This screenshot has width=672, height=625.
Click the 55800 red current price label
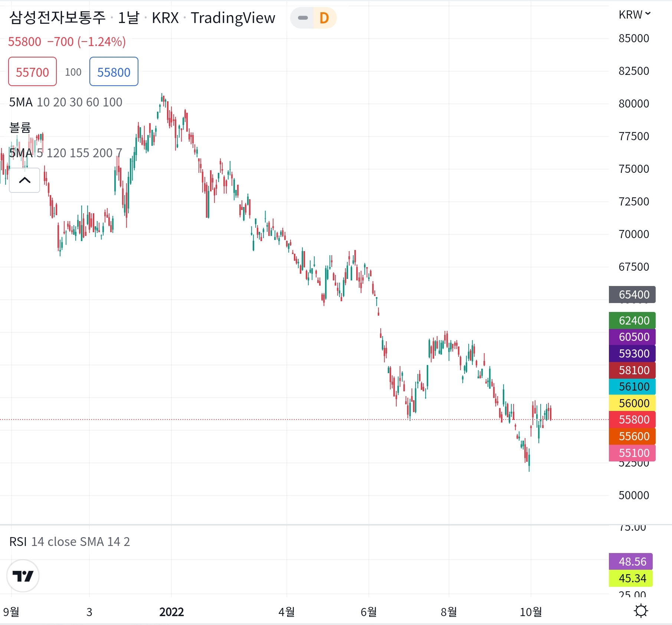(x=632, y=420)
